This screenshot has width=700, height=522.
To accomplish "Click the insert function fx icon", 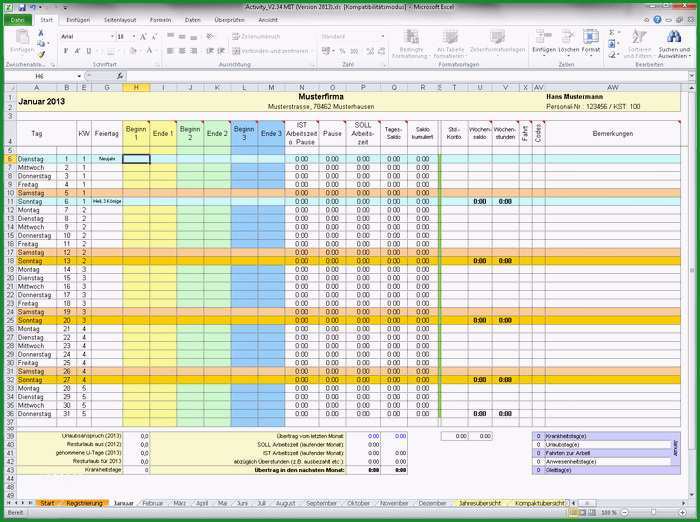I will (x=120, y=76).
